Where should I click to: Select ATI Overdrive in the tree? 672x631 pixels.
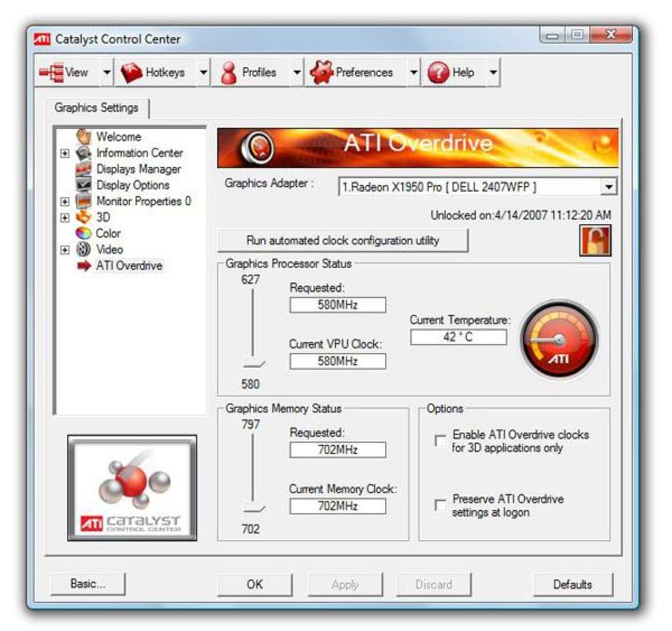tap(129, 266)
